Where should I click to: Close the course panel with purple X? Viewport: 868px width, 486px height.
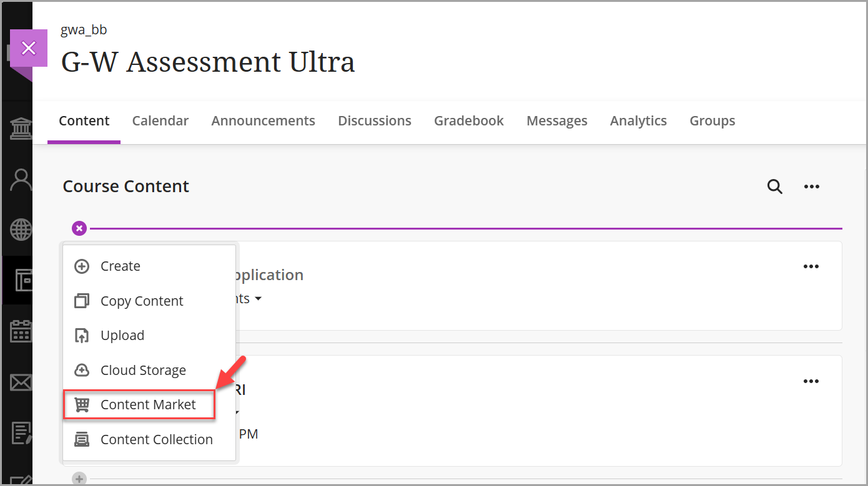point(29,48)
